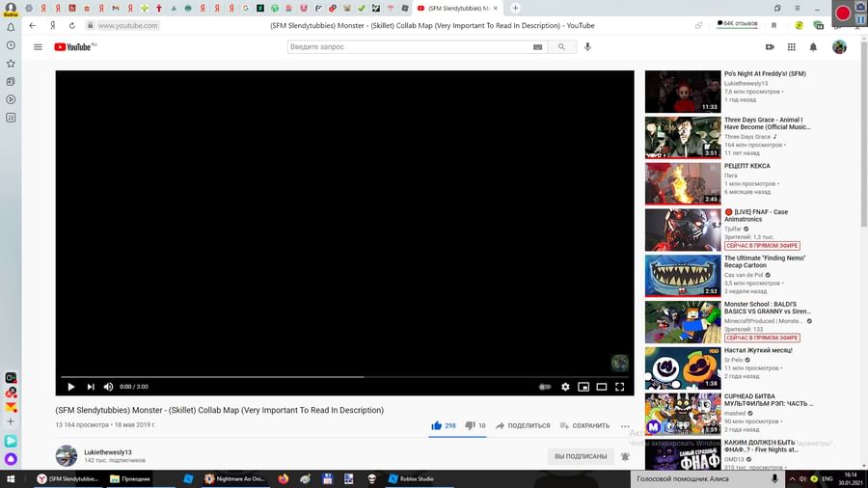This screenshot has width=868, height=488.
Task: Click the www.youtube.com address field
Action: [x=128, y=25]
